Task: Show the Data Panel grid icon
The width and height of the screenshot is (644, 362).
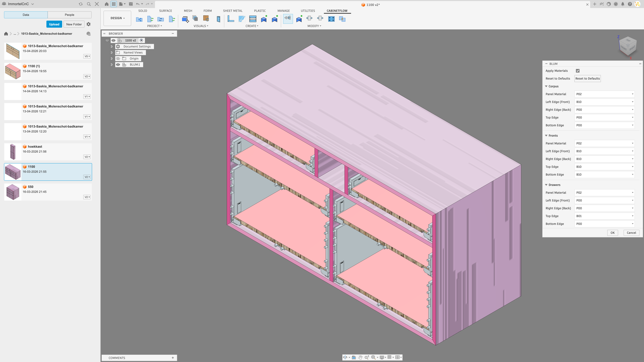Action: tap(114, 4)
